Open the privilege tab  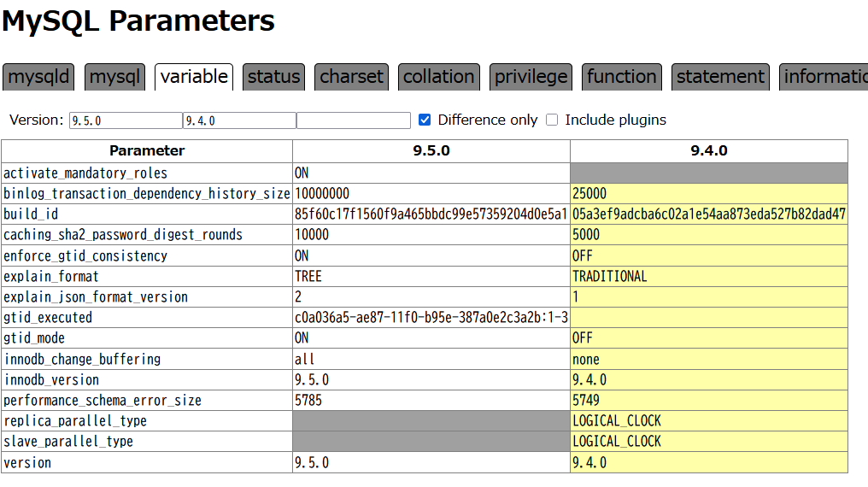531,76
